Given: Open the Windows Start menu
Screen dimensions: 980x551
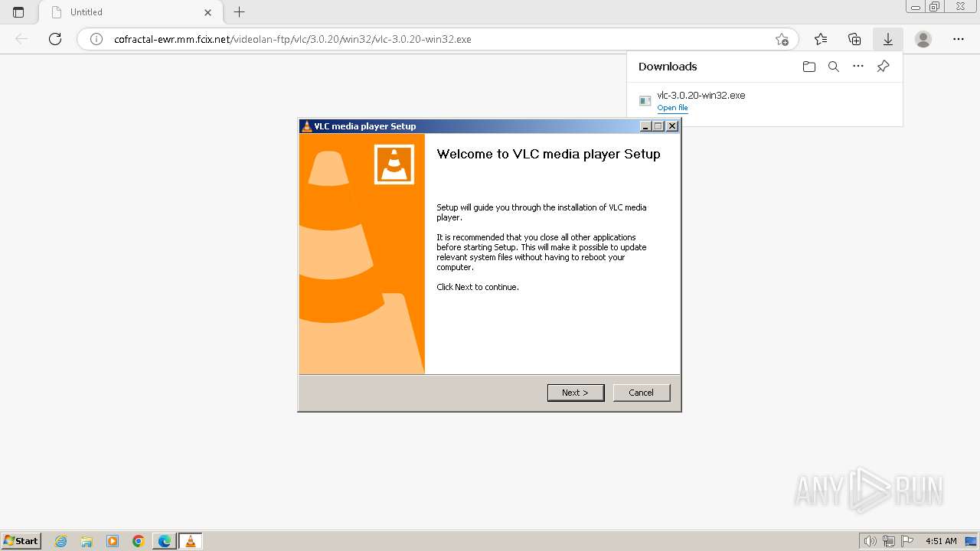Looking at the screenshot, I should (21, 541).
